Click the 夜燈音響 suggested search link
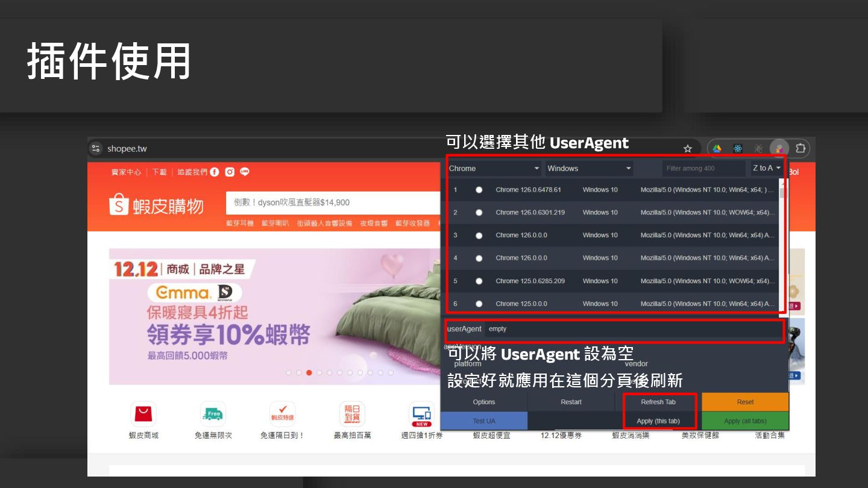868x488 pixels. pos(374,224)
